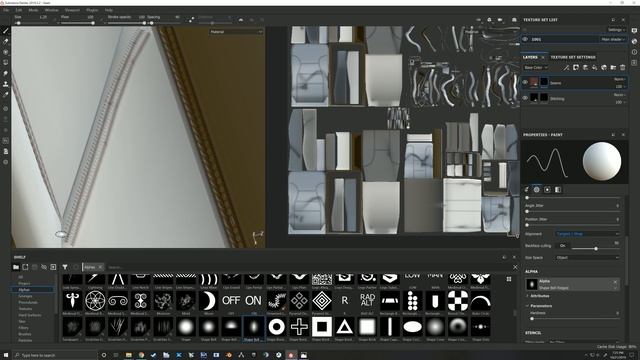
Task: Open the Texture Set List Settings dropdown
Action: pos(616,30)
